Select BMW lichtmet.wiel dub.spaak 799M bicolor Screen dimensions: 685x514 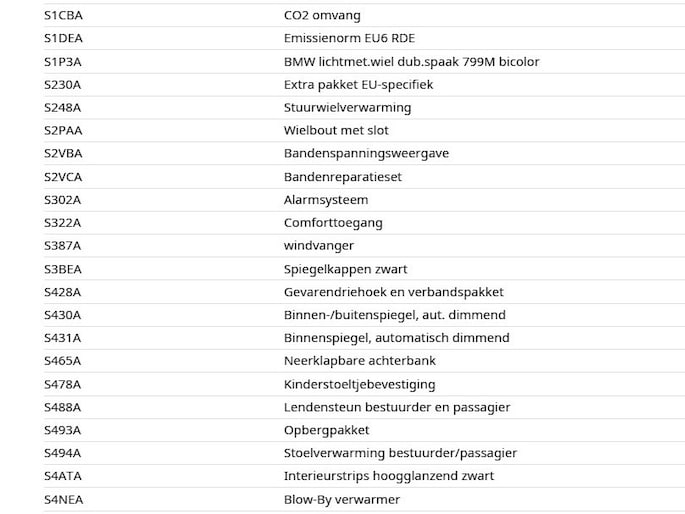coord(412,62)
